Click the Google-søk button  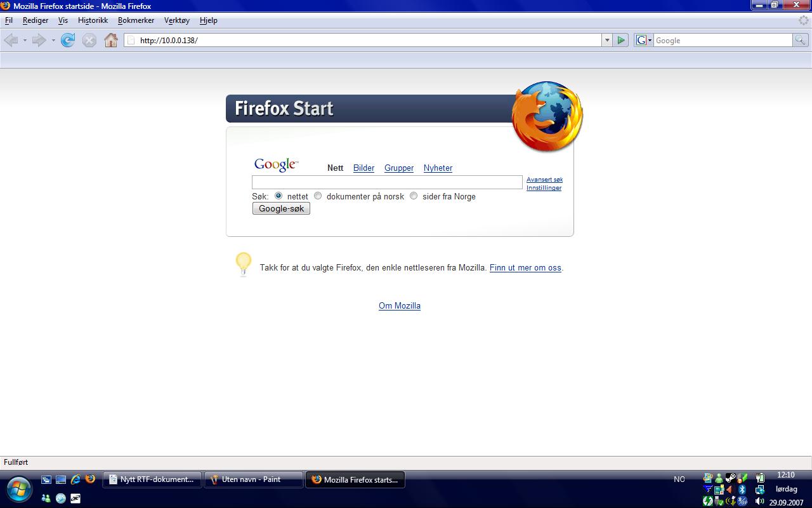pyautogui.click(x=281, y=208)
